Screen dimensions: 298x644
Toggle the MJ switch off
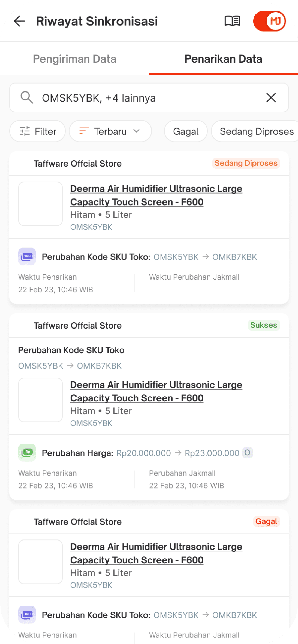pos(269,21)
